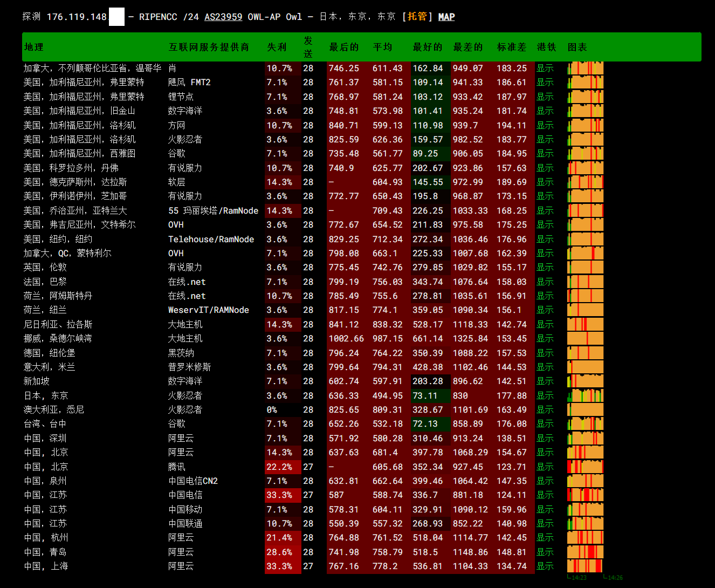The image size is (715, 588).
Task: Click 显示 link for Dallas 软层 row
Action: tap(545, 182)
